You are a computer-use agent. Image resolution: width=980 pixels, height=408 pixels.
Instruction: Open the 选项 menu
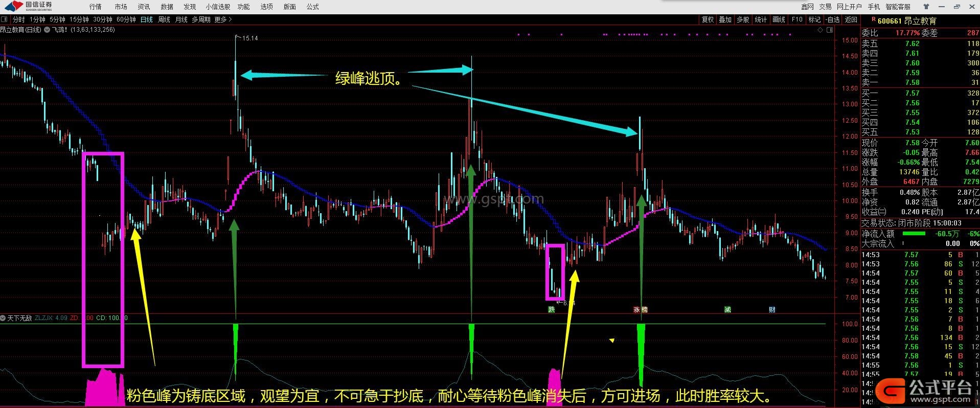(266, 7)
